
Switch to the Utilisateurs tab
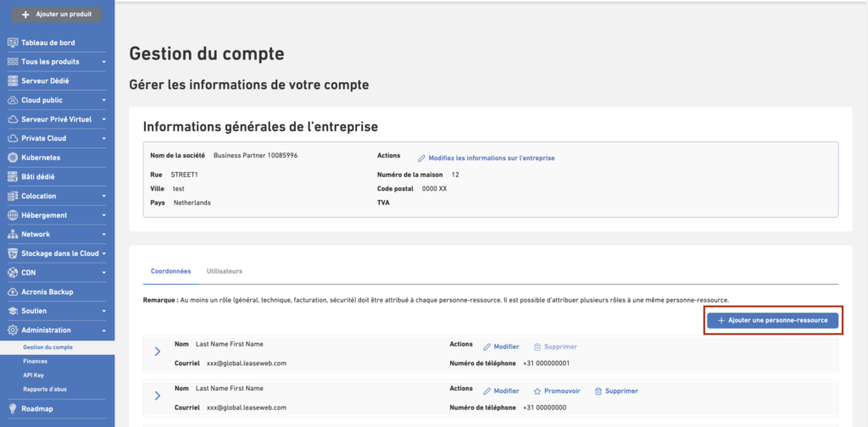(224, 272)
